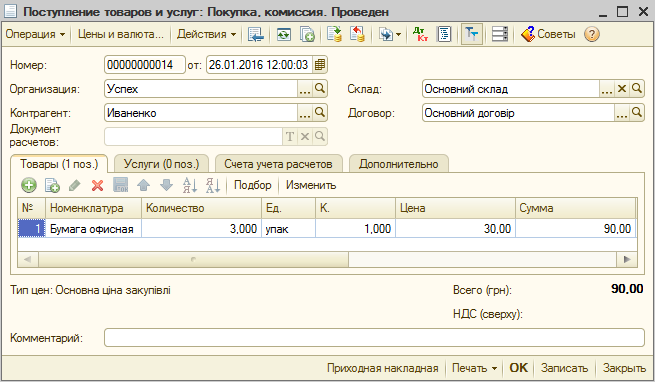Image resolution: width=655 pixels, height=382 pixels.
Task: Click the green refresh toolbar icon
Action: pyautogui.click(x=284, y=34)
